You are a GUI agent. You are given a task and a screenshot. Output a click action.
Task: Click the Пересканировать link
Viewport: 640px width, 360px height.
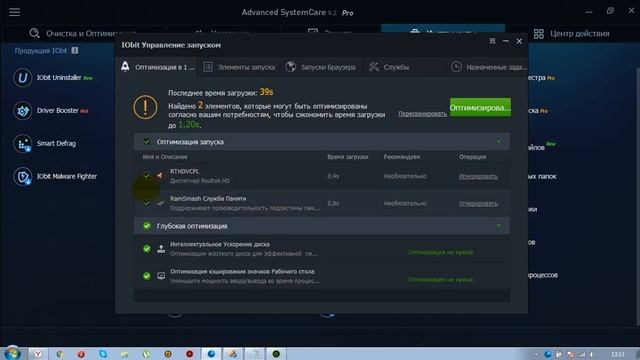click(422, 114)
